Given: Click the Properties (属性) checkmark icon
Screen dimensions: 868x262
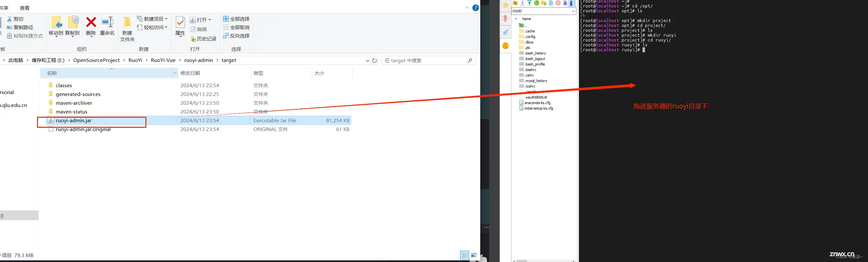Looking at the screenshot, I should (180, 22).
